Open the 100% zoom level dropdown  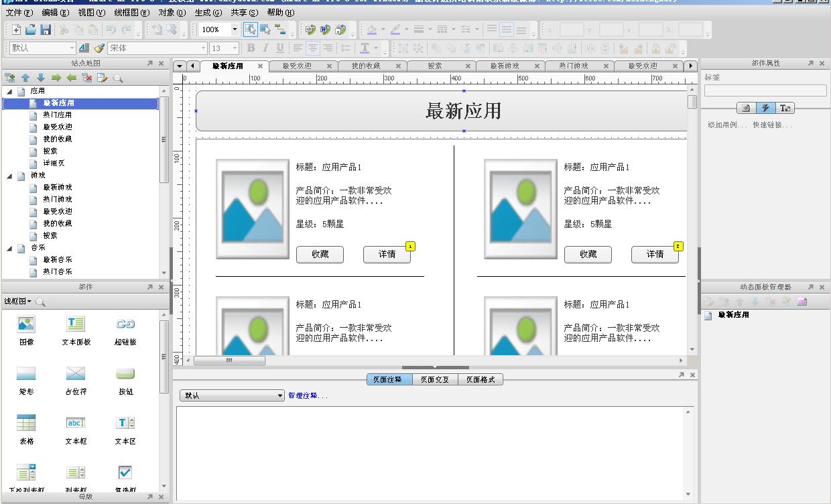pyautogui.click(x=235, y=29)
